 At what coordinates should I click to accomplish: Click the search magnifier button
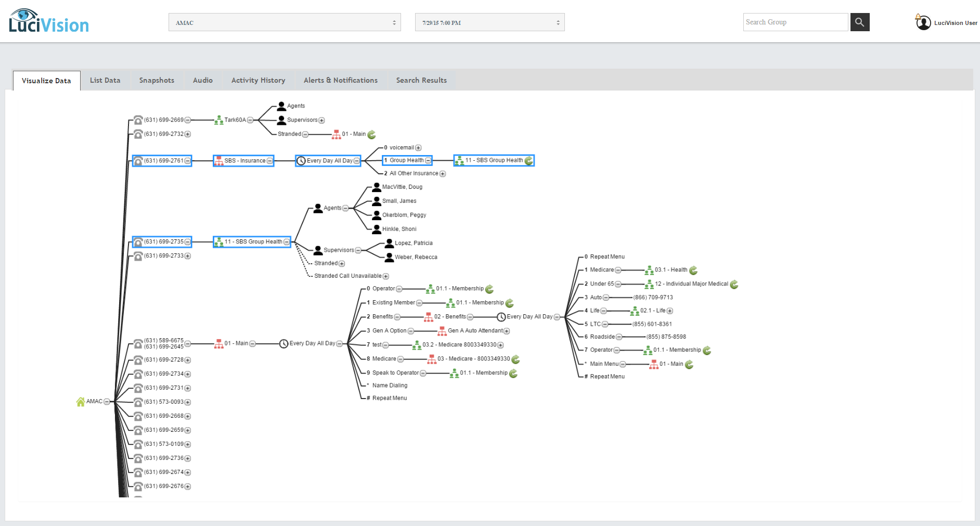point(860,22)
